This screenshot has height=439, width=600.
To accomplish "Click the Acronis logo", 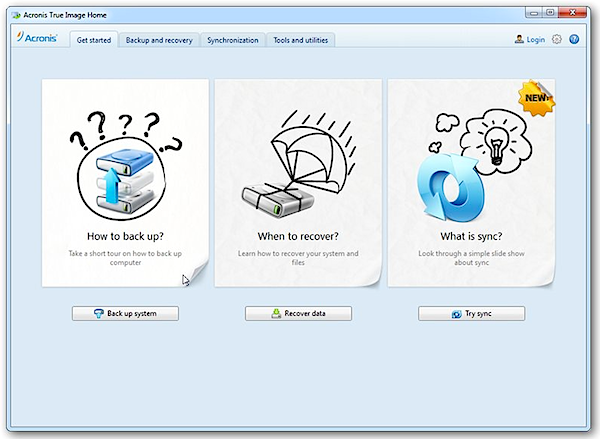I will [x=37, y=38].
